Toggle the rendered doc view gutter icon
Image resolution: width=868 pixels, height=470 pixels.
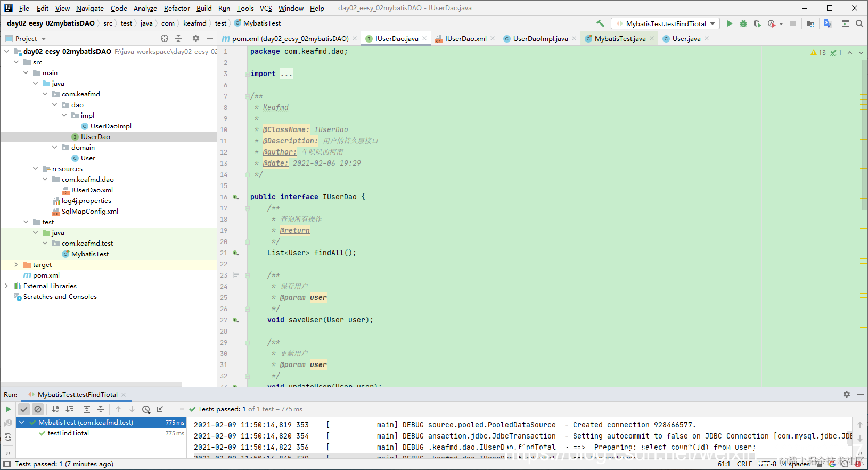tap(236, 275)
